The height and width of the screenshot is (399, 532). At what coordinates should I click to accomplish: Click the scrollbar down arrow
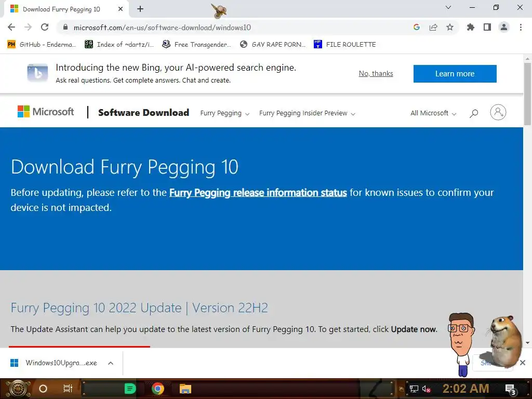point(528,343)
